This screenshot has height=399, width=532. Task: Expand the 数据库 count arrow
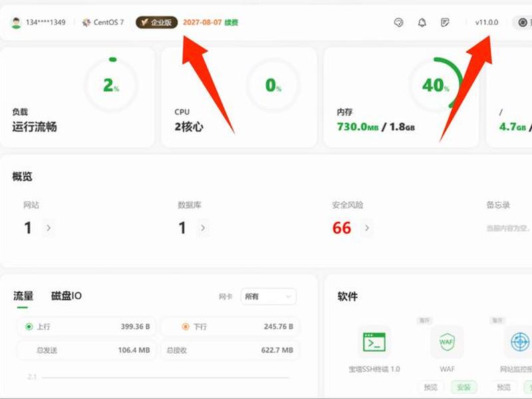[203, 228]
